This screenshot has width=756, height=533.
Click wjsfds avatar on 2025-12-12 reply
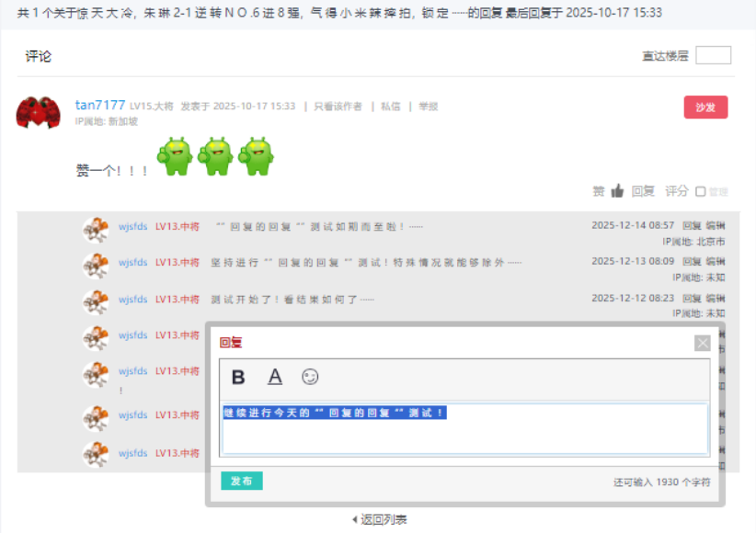pos(96,302)
